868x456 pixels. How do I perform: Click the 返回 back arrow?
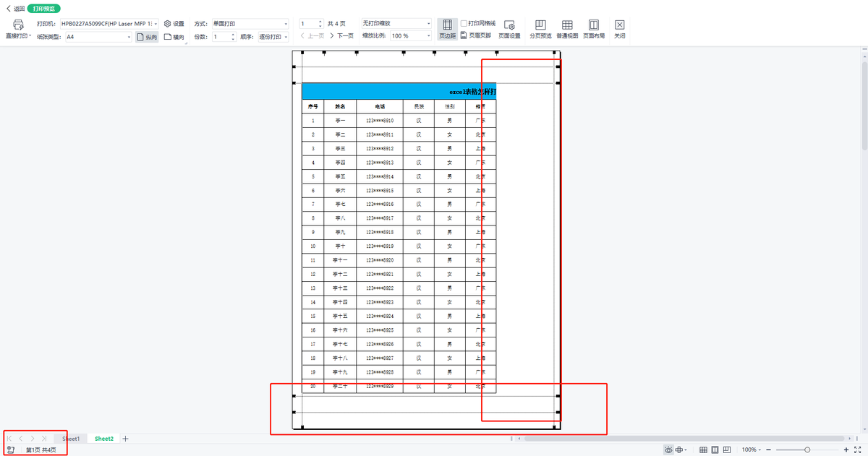pos(9,9)
